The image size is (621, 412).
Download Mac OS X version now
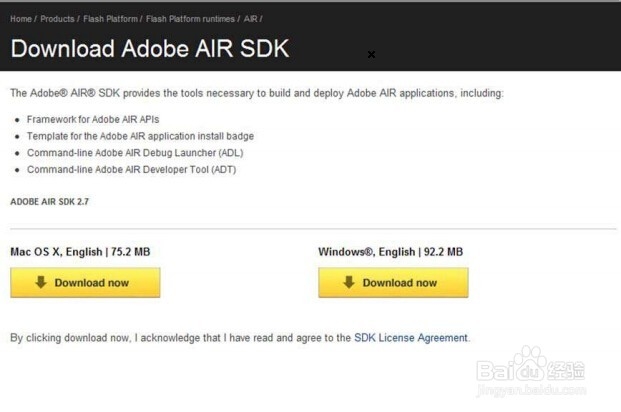pos(85,282)
